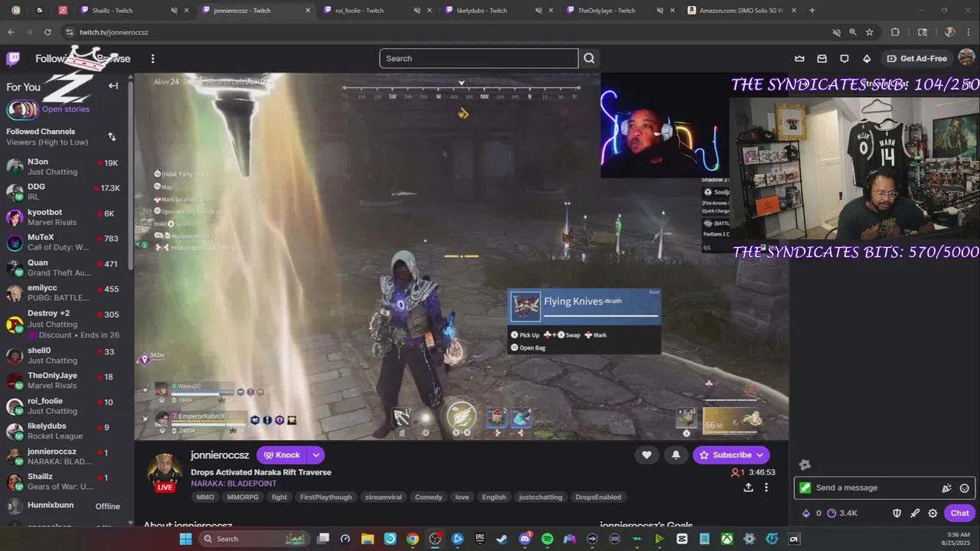Viewport: 980px width, 551px height.
Task: Click the browser address bar URL
Action: 114,32
